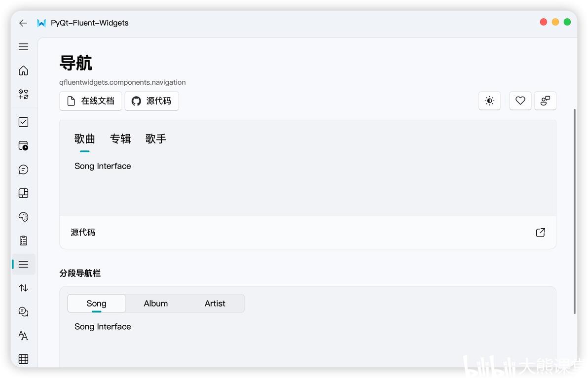Viewport: 588px width, 378px height.
Task: Open the Home page in the sidebar
Action: (23, 70)
